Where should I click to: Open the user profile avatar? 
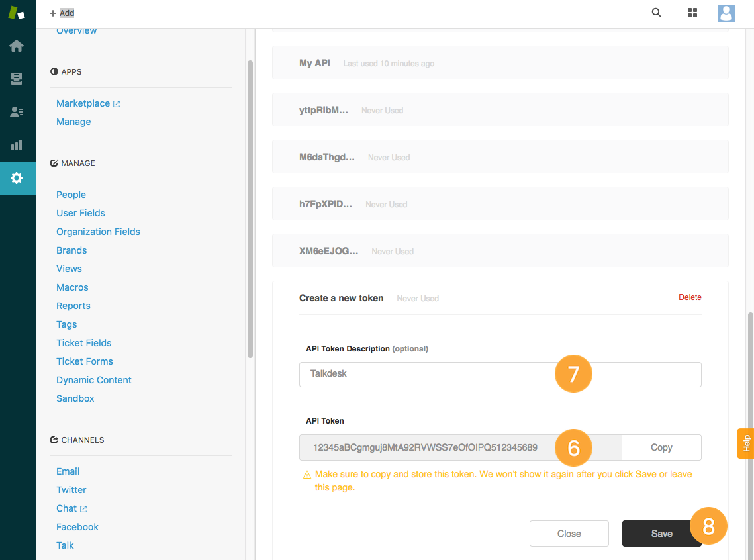(726, 13)
